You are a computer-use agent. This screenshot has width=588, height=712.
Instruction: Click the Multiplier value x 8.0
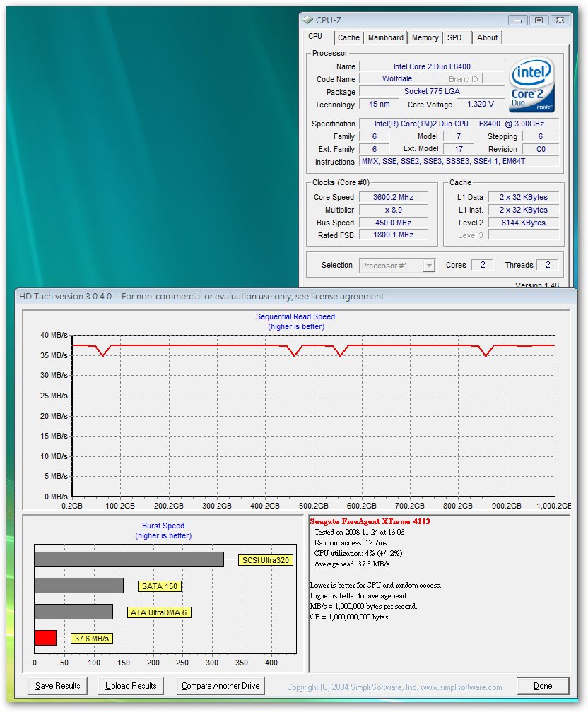pos(393,210)
